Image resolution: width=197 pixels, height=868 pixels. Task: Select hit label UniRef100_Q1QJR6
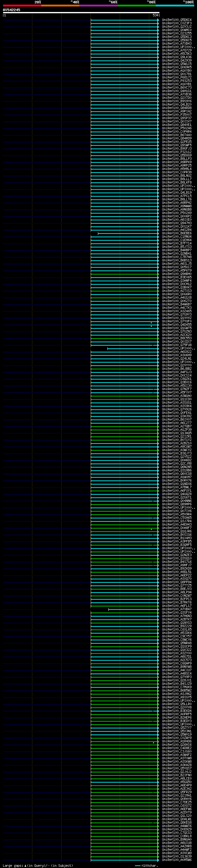coord(176,531)
